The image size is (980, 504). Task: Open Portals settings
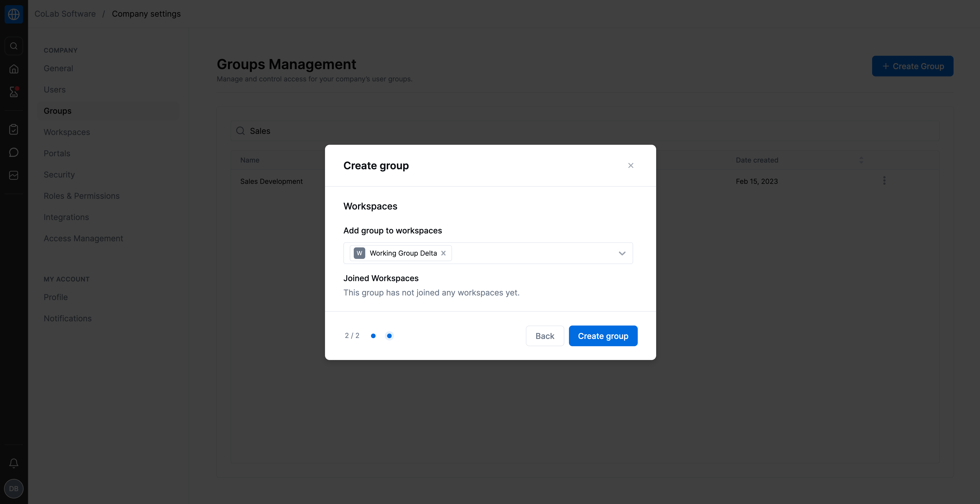point(57,154)
